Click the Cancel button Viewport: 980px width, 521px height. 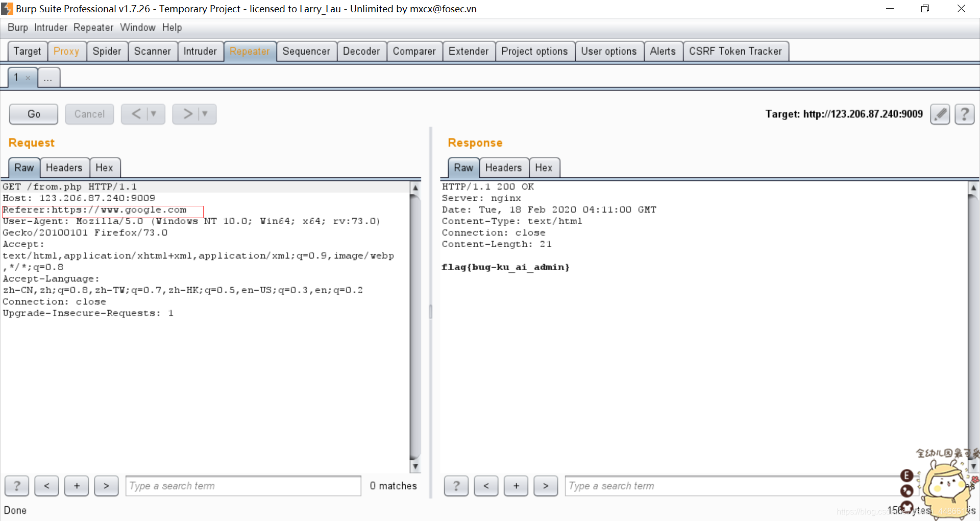coord(89,114)
